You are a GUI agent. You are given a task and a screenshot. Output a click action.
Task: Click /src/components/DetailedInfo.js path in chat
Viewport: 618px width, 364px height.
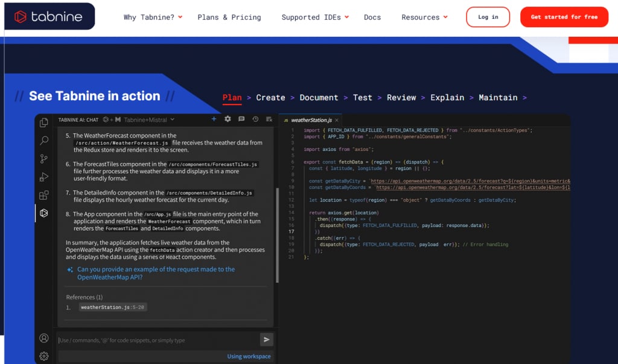point(209,193)
